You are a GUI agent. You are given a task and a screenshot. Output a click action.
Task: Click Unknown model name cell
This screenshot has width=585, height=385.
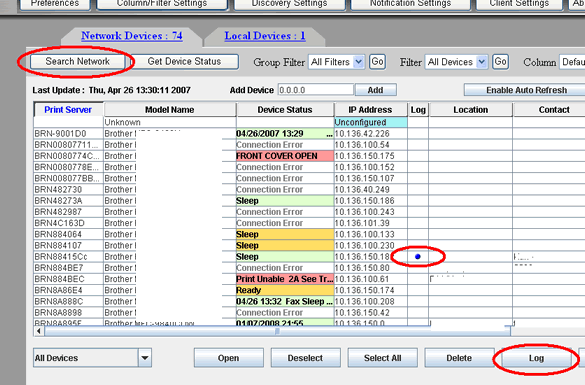pos(170,122)
